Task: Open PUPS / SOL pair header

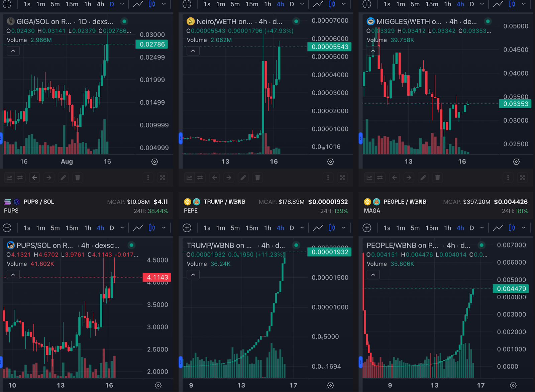Action: click(39, 202)
